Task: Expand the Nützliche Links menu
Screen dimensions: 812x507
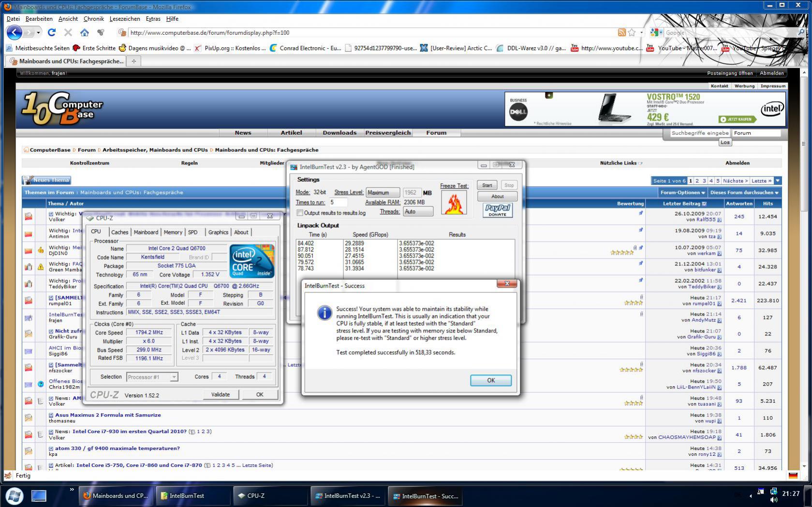Action: 621,163
